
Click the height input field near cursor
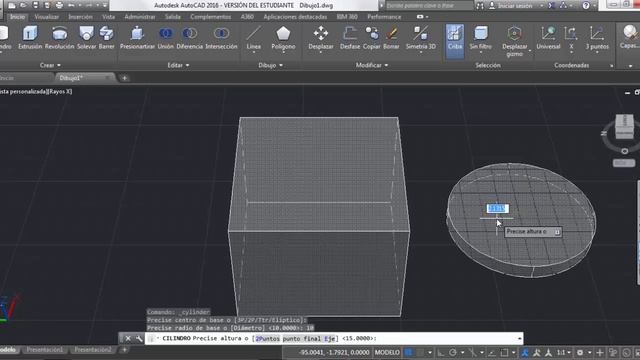498,209
